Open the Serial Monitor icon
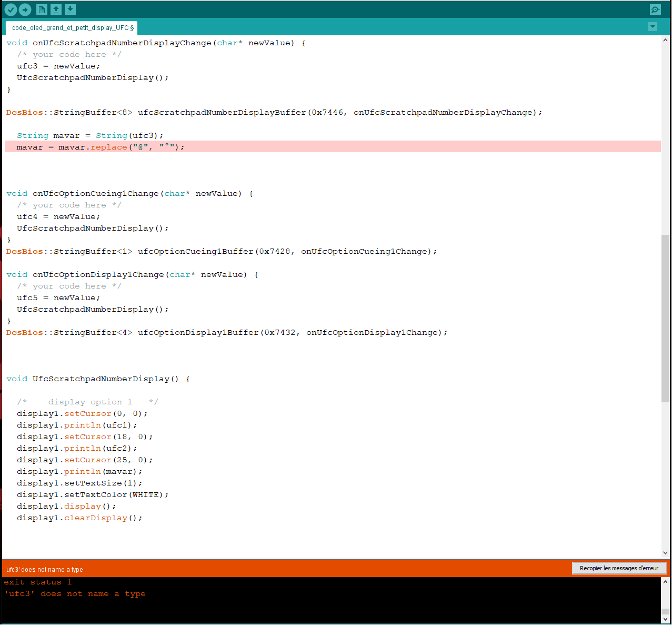This screenshot has height=625, width=672. point(655,9)
